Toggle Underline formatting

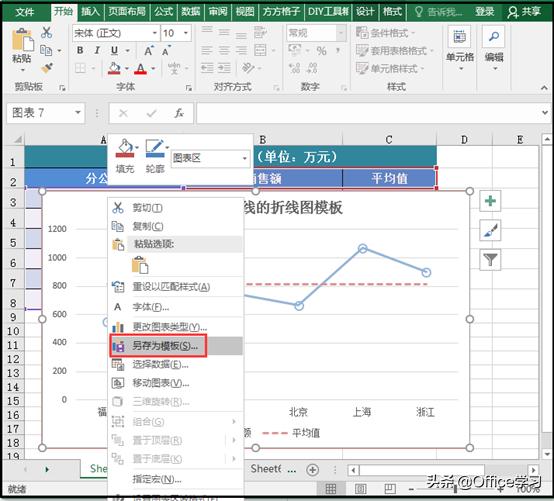(114, 50)
